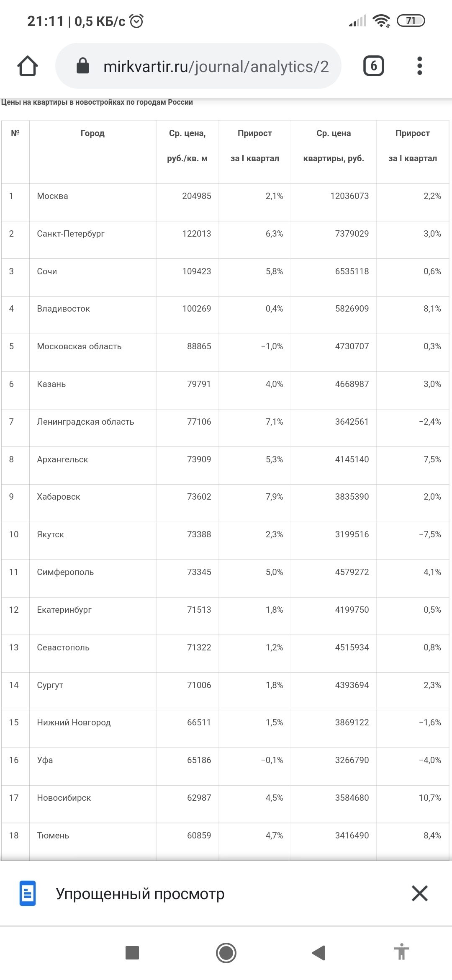This screenshot has width=452, height=980.
Task: Tap the Владивосток city name
Action: click(x=63, y=309)
